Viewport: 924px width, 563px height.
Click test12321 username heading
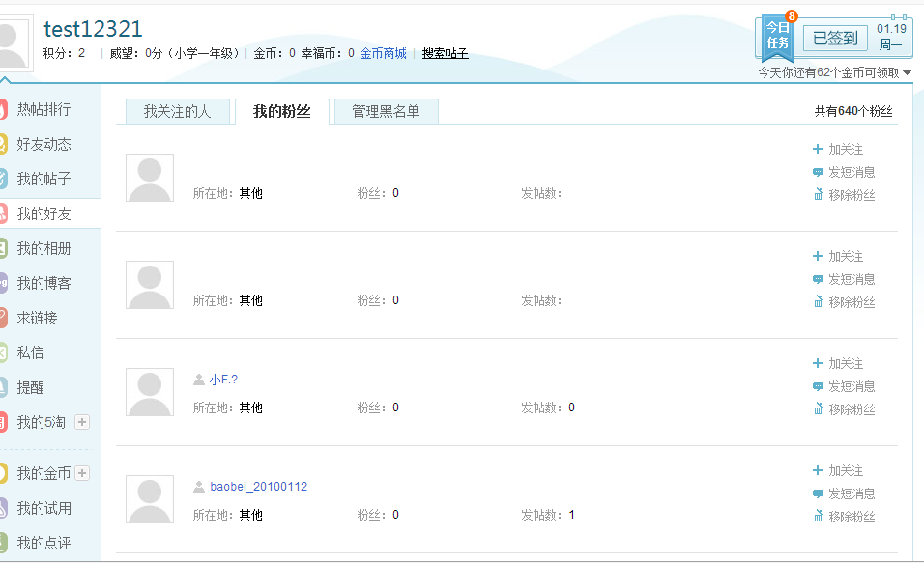tap(93, 29)
